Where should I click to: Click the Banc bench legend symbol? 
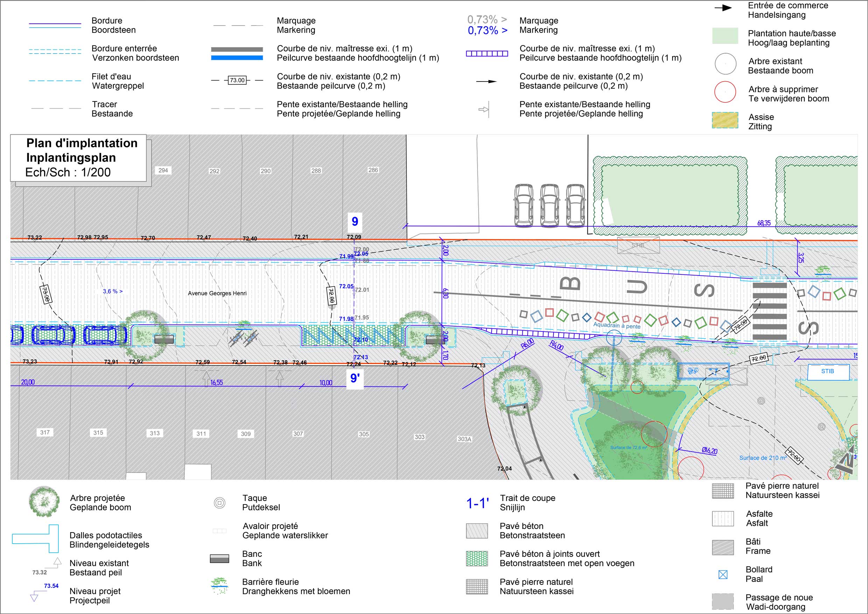tap(219, 558)
